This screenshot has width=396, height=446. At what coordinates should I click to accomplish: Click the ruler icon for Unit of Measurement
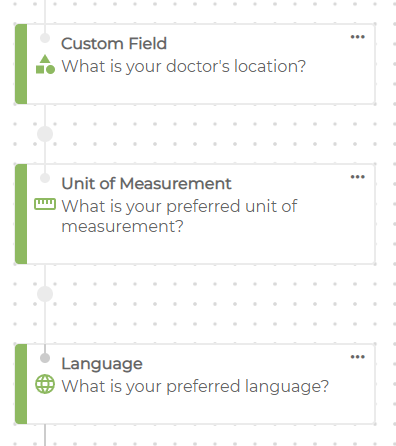coord(45,204)
